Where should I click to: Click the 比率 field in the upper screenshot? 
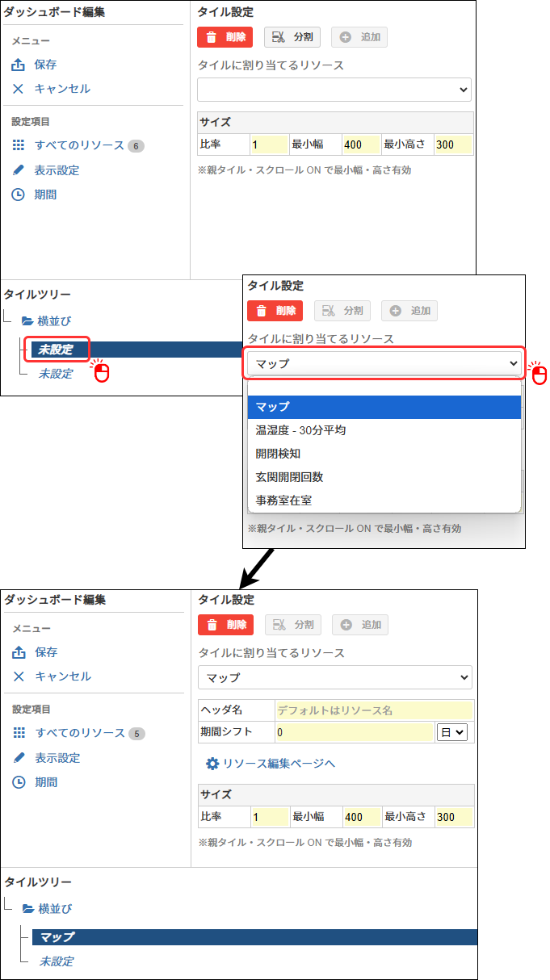click(269, 145)
